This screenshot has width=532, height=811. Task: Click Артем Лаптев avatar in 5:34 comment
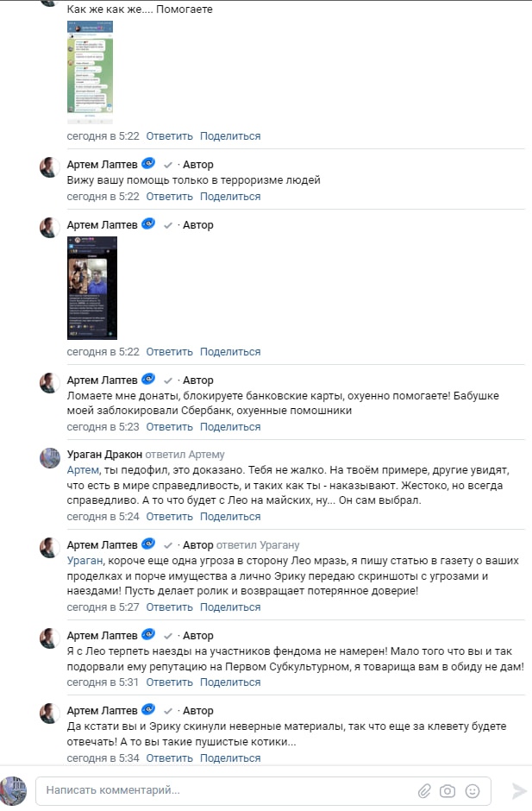(50, 714)
